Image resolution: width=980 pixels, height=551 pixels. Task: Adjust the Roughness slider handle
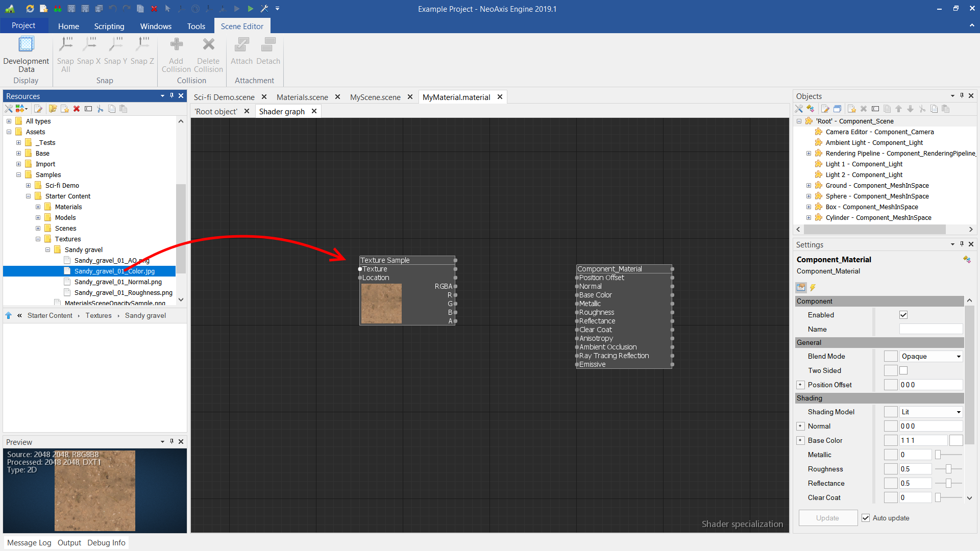point(948,469)
